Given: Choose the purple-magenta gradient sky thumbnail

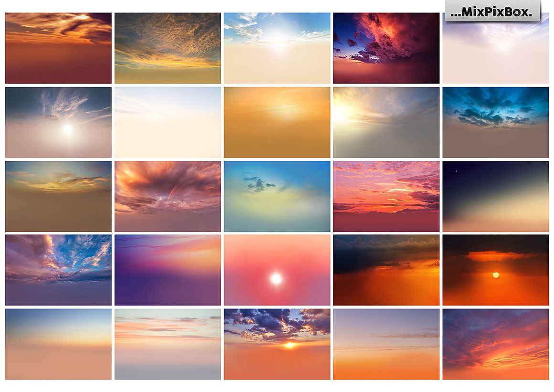Looking at the screenshot, I should coord(168,270).
